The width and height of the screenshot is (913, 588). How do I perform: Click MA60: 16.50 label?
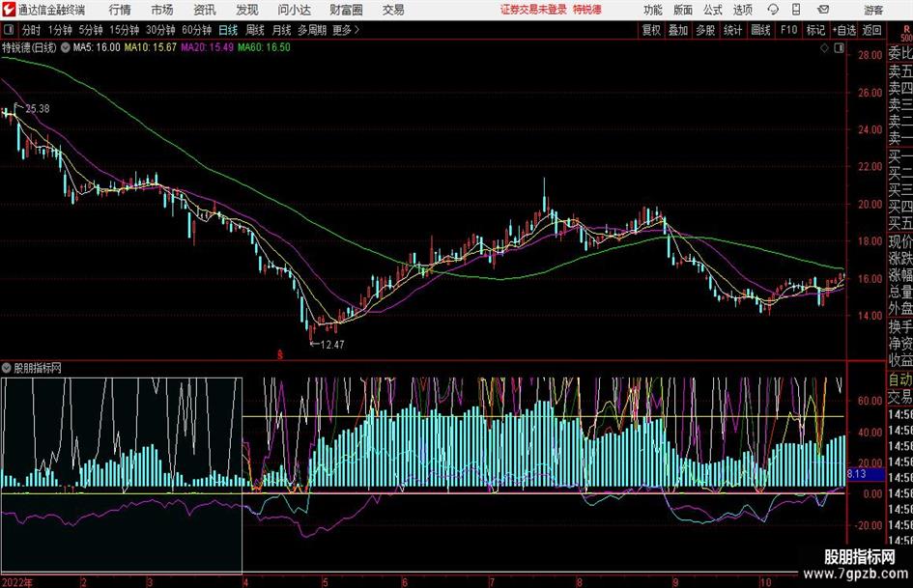pos(264,47)
